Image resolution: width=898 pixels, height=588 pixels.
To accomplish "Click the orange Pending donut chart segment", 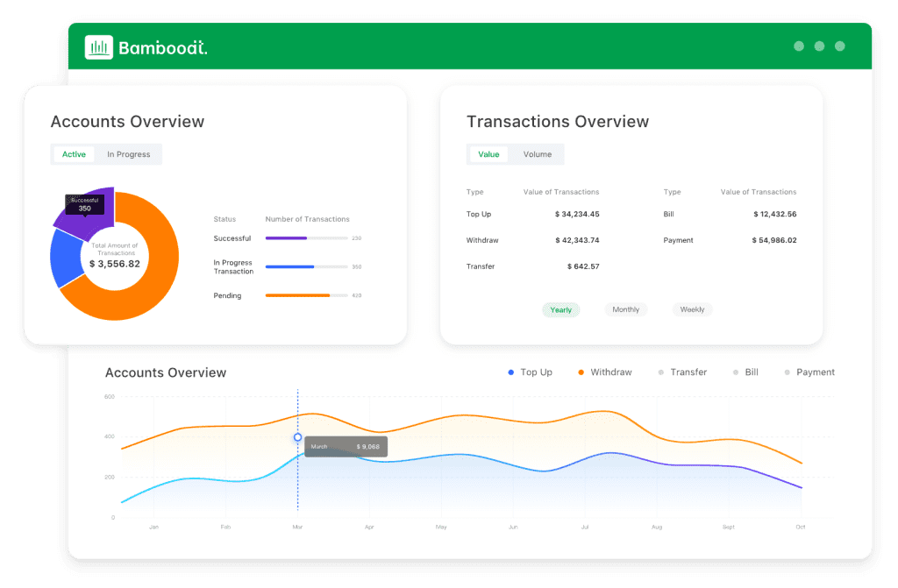I will (149, 280).
